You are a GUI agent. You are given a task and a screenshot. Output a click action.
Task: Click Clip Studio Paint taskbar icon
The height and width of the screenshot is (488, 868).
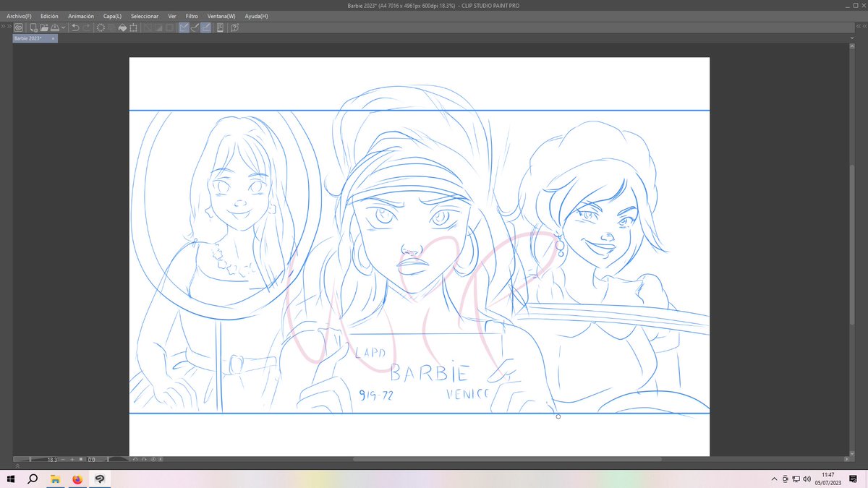coord(99,479)
